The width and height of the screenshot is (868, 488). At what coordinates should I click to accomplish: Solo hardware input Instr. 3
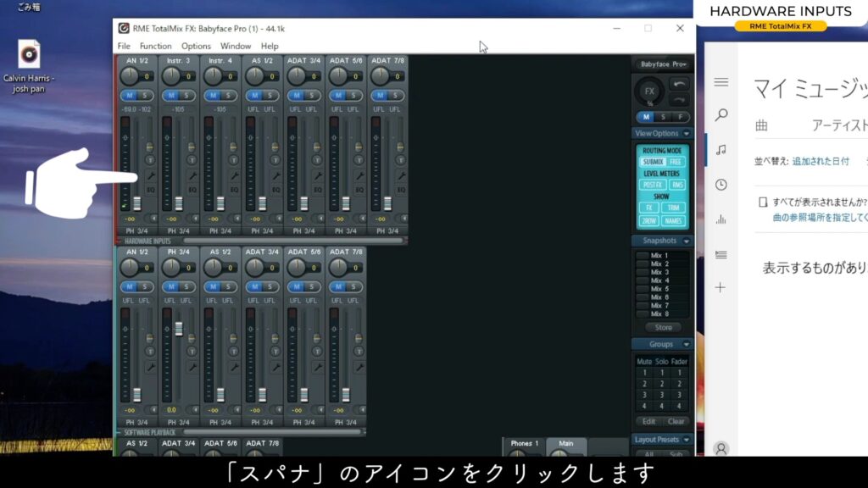[x=186, y=96]
